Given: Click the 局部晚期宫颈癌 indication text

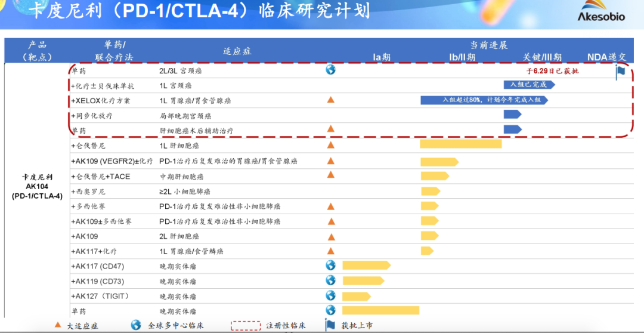Looking at the screenshot, I should tap(185, 116).
